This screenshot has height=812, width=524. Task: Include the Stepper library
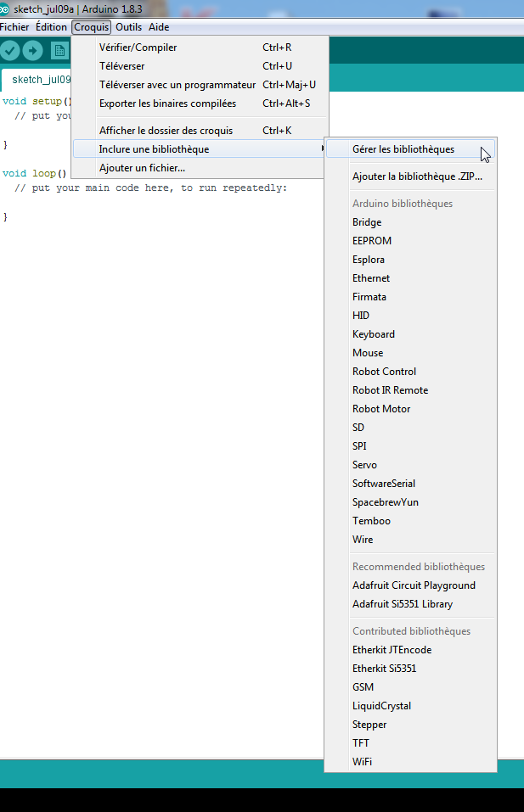click(410, 724)
